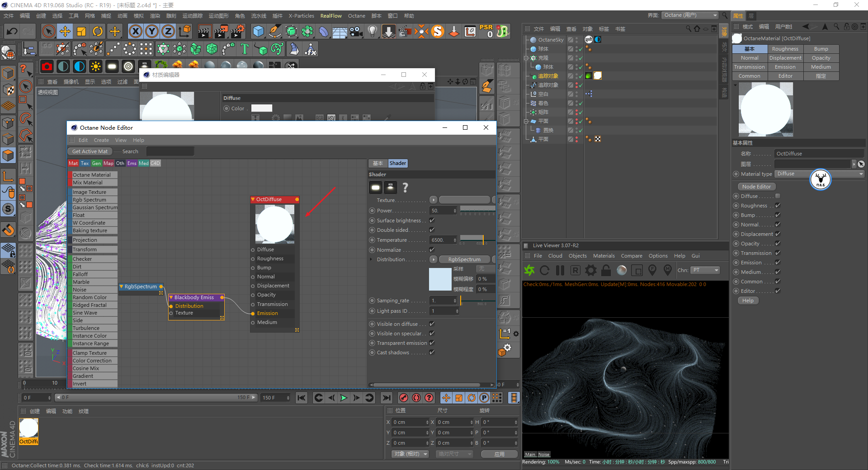Click the Get Active Mat button
Viewport: 868px width, 470px height.
[x=90, y=151]
